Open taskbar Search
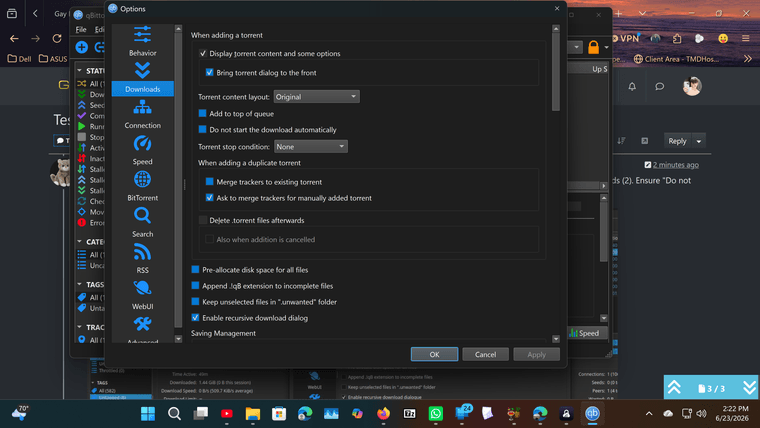760x428 pixels. coord(174,413)
